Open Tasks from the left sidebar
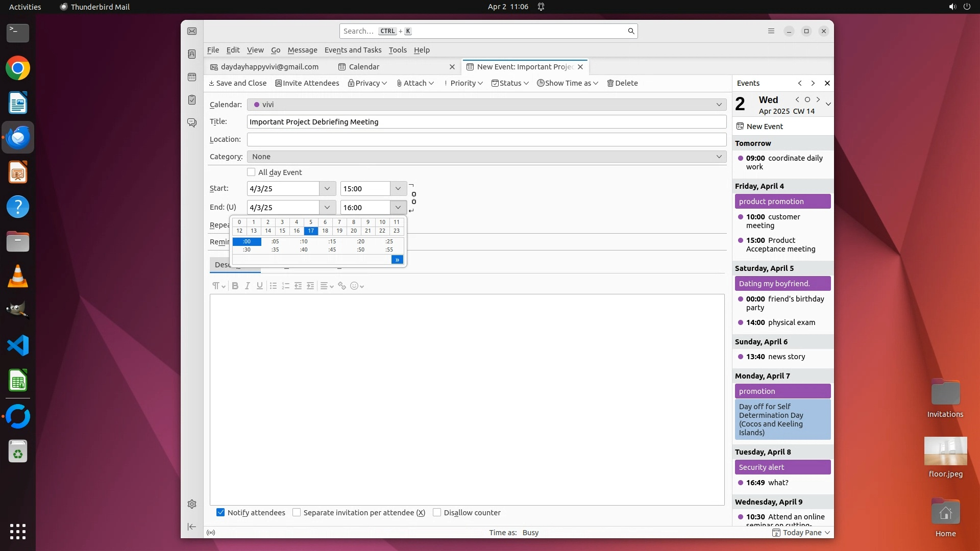Screen dimensions: 980x551 click(192, 100)
